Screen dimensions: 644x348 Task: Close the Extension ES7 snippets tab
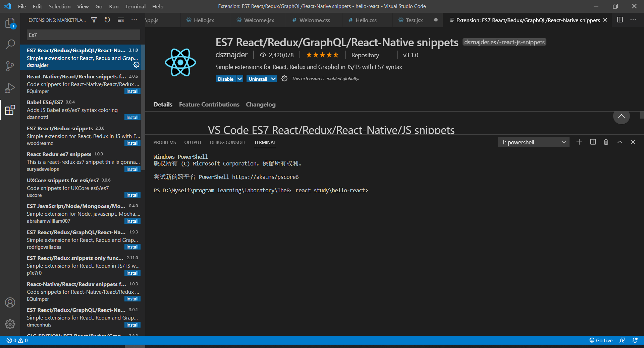[605, 20]
